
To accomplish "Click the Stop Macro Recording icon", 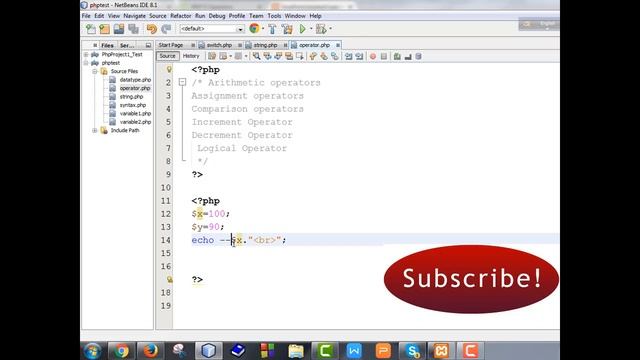I will [x=384, y=56].
